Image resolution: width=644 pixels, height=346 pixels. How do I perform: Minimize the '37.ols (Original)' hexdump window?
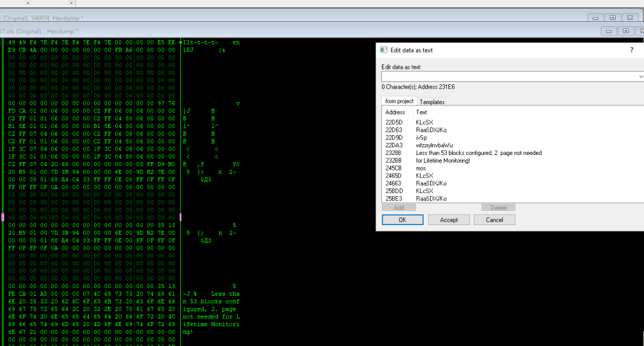(x=609, y=31)
